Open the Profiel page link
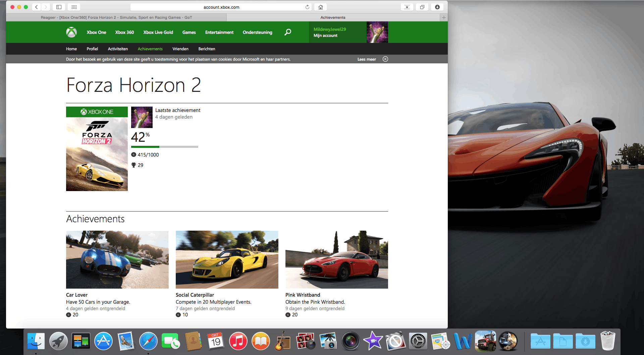Viewport: 644px width, 355px height. pyautogui.click(x=92, y=49)
